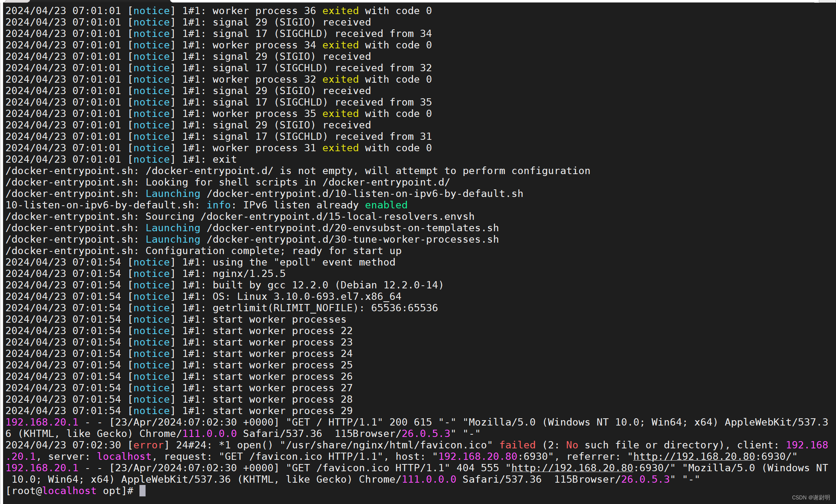
Task: Click the red '[error]' tag in log
Action: (x=149, y=445)
